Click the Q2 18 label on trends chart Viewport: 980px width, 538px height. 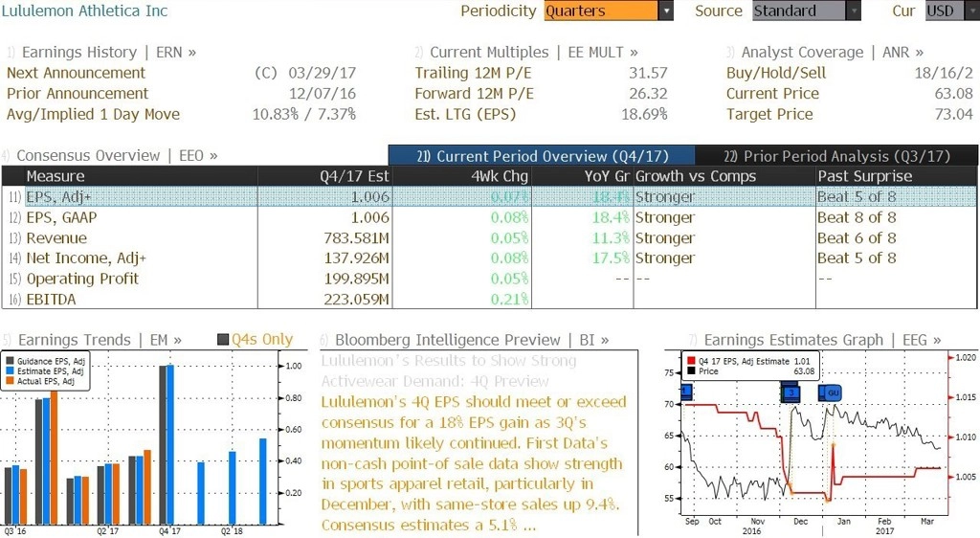point(232,531)
